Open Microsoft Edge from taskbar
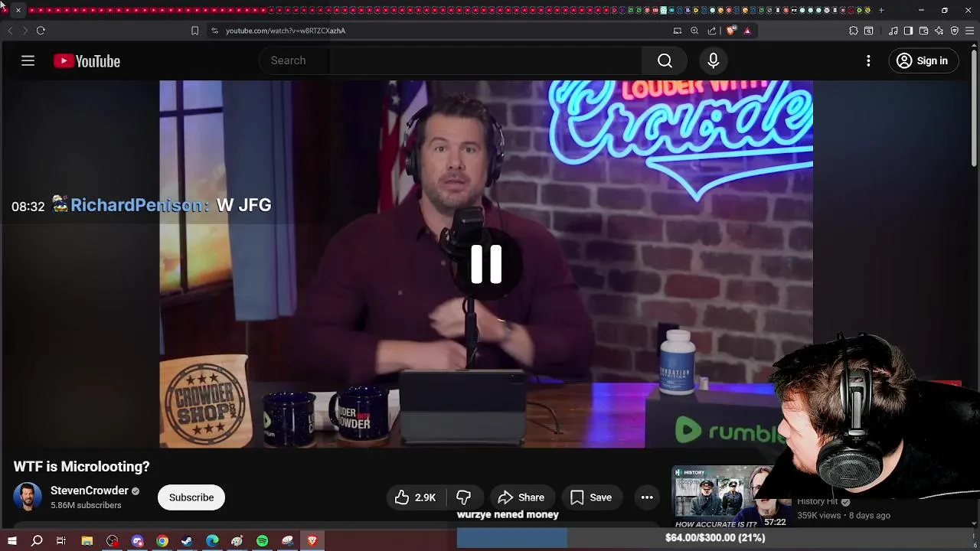 coord(212,541)
